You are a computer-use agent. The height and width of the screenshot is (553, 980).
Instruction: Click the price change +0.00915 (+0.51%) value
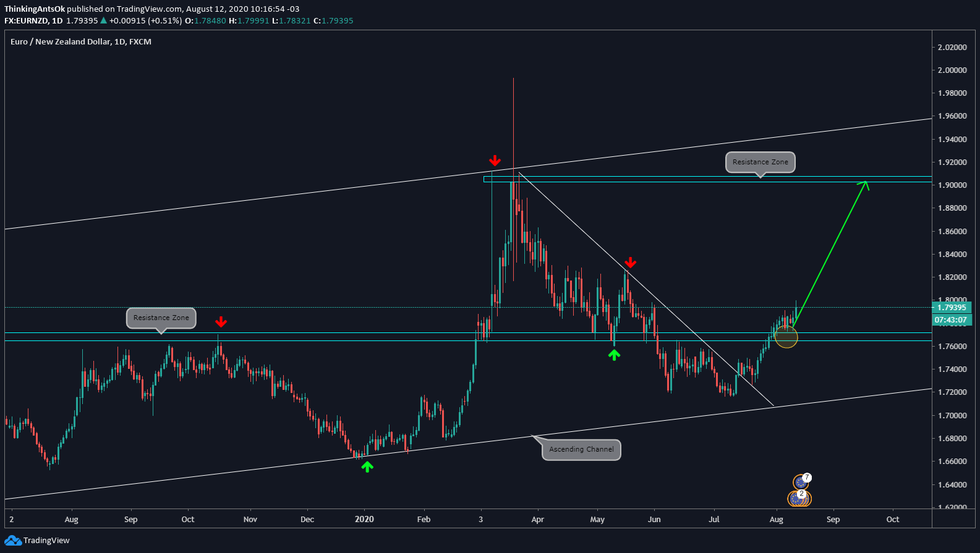point(145,21)
